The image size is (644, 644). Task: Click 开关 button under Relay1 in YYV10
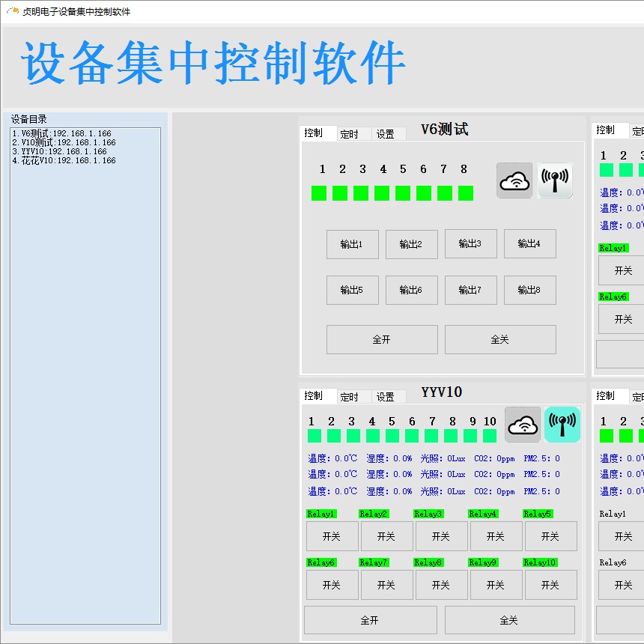[332, 536]
